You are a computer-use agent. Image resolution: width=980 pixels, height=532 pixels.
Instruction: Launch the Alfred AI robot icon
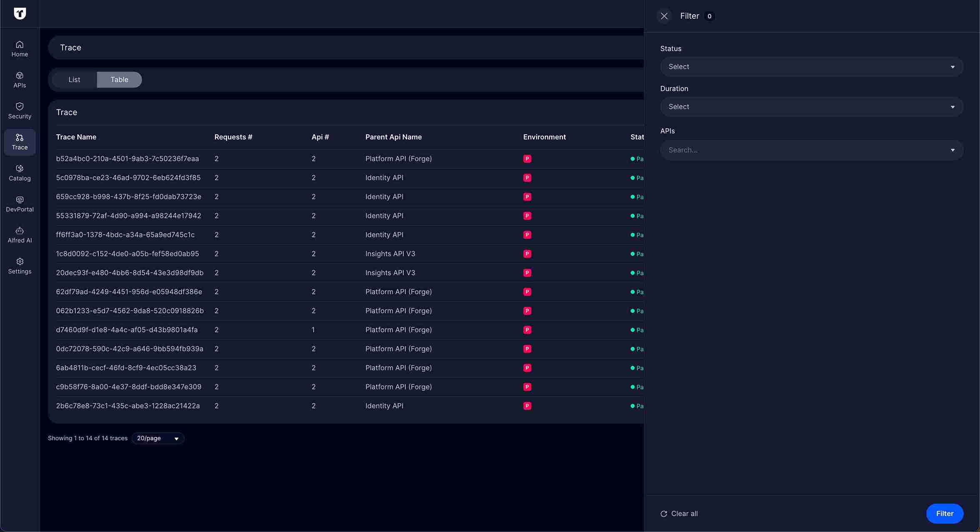click(20, 235)
